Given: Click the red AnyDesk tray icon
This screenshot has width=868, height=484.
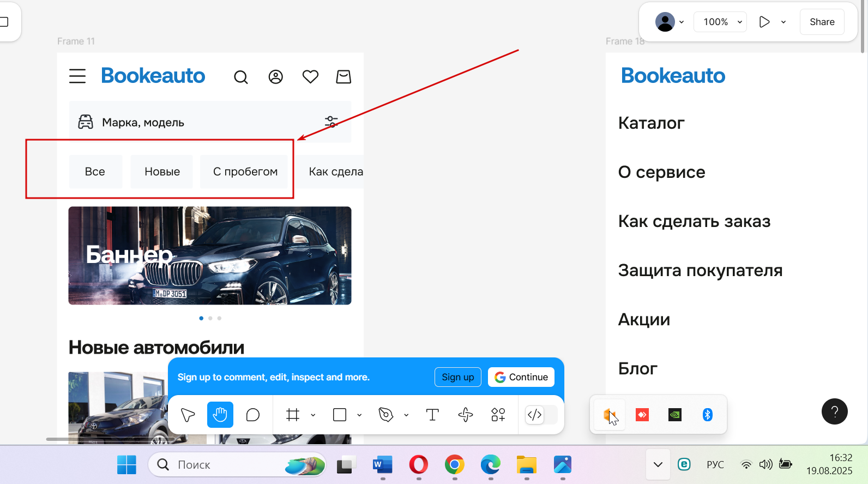Looking at the screenshot, I should 642,415.
